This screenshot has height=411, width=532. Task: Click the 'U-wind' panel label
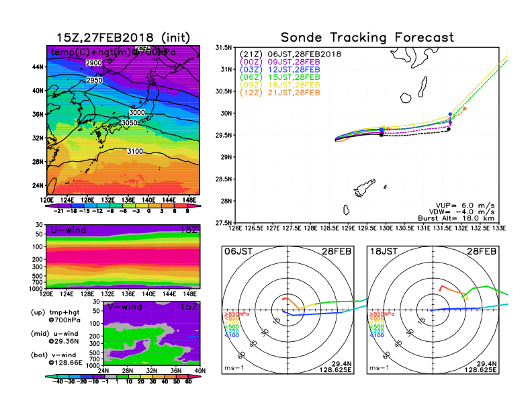pyautogui.click(x=69, y=230)
